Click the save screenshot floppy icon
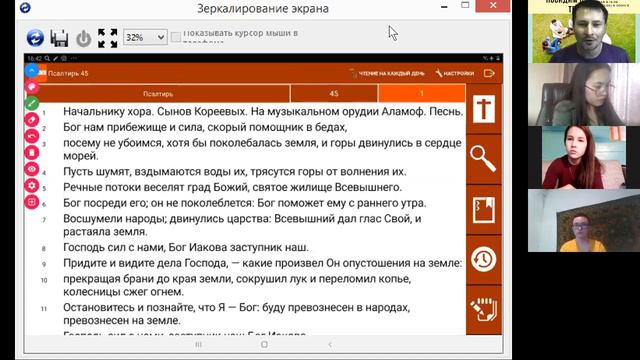The width and height of the screenshot is (640, 360). [59, 38]
